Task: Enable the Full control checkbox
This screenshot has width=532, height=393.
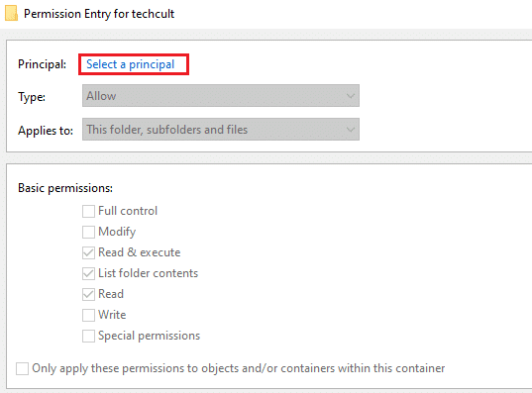Action: tap(88, 211)
